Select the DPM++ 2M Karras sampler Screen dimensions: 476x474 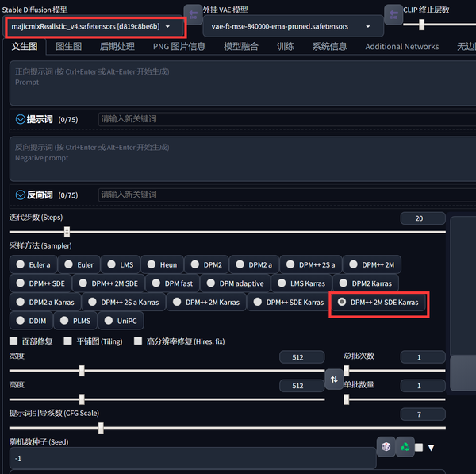(206, 302)
